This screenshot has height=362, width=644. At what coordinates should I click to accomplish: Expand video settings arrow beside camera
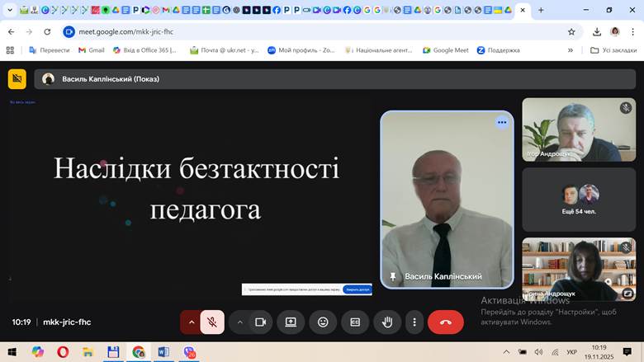pos(240,322)
